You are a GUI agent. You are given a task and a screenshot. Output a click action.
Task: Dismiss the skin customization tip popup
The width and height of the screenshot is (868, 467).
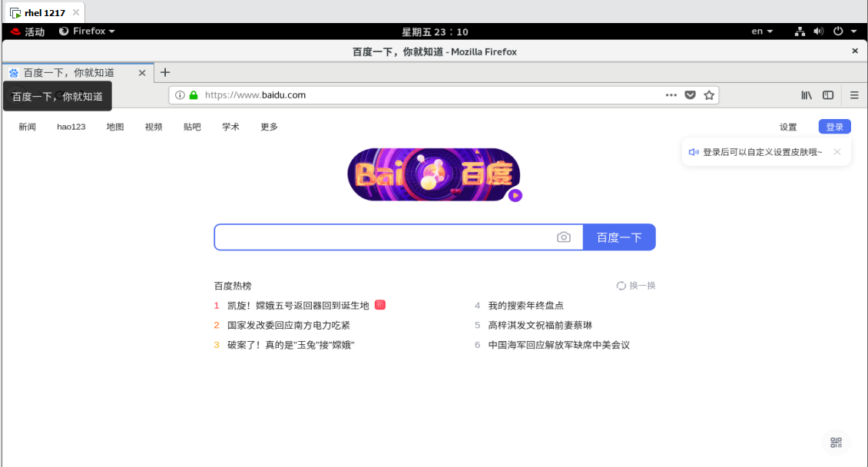[837, 151]
